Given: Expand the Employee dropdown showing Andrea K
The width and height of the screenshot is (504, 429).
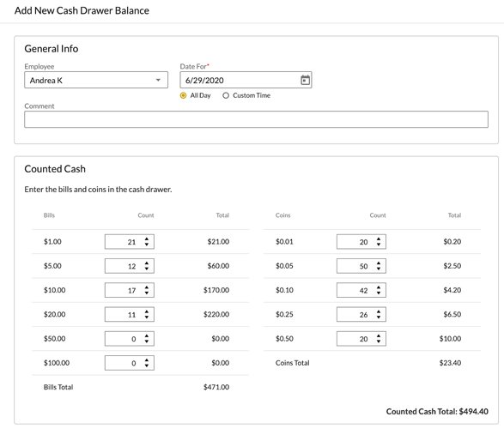Looking at the screenshot, I should (96, 80).
